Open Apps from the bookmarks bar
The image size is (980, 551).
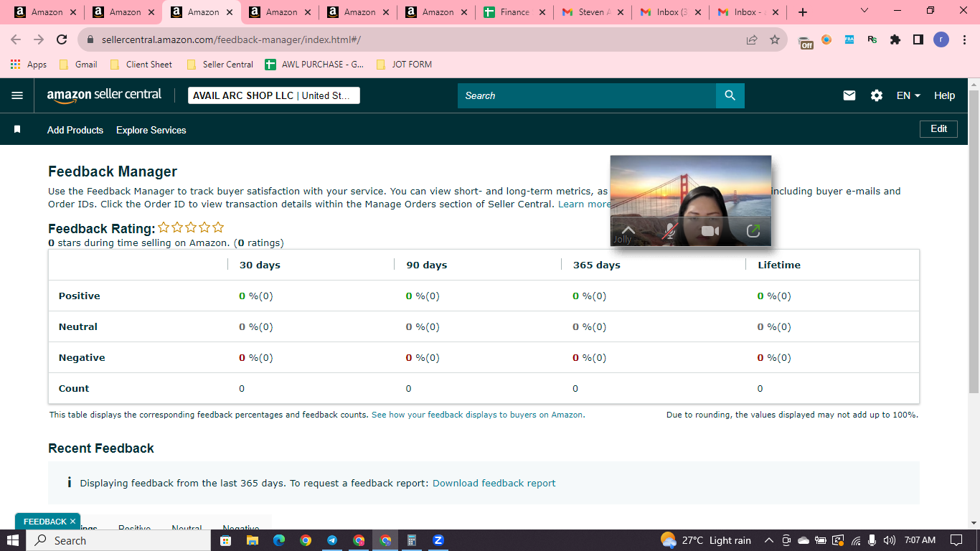pyautogui.click(x=29, y=65)
